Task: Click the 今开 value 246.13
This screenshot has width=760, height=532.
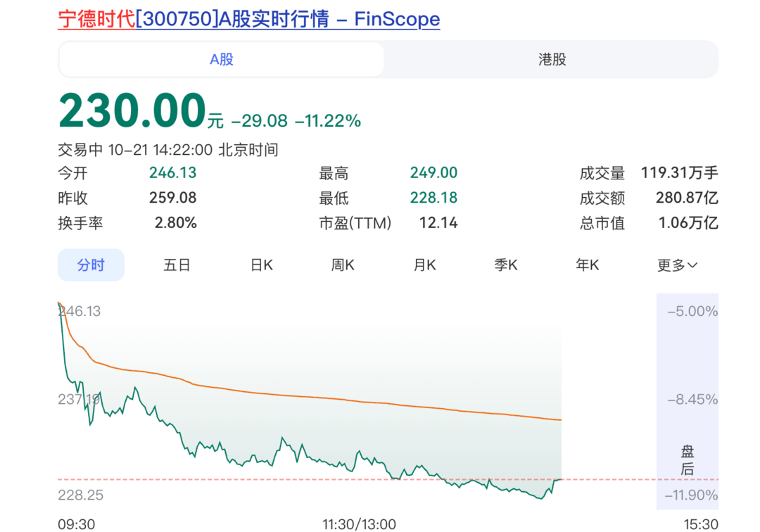Action: click(173, 172)
